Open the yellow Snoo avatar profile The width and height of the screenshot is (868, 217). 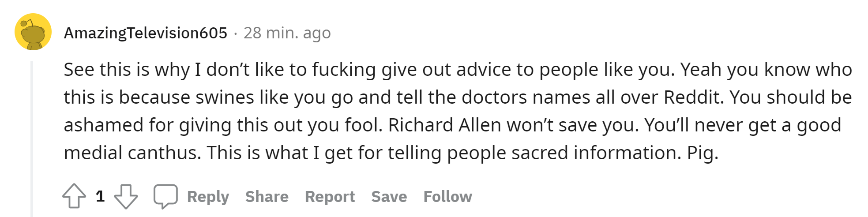pos(33,32)
